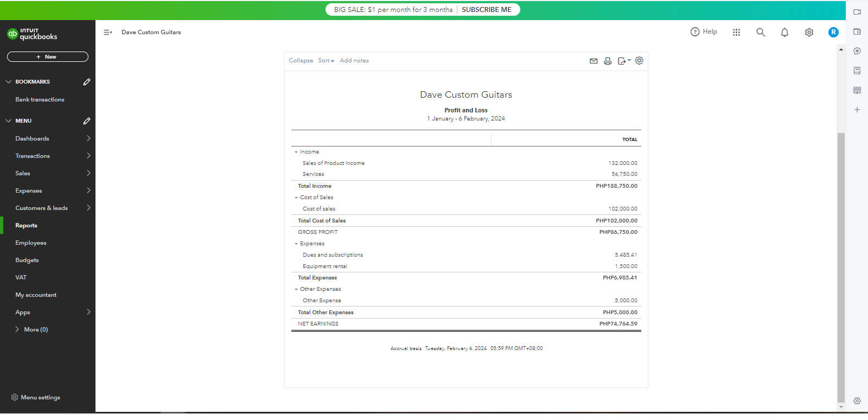Image resolution: width=868 pixels, height=420 pixels.
Task: Click the browser sidebar star bubble icon
Action: 857,51
